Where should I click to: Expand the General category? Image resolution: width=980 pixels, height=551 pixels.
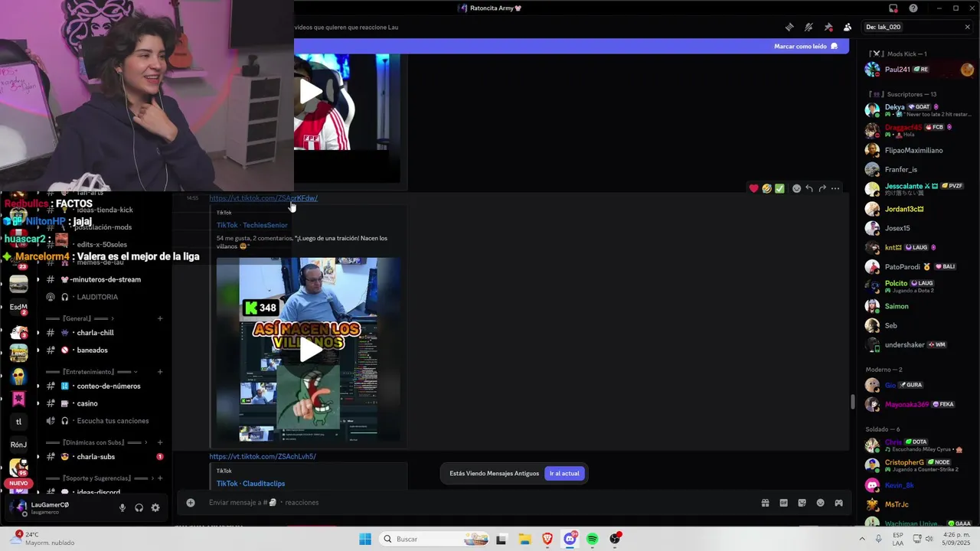tap(80, 318)
